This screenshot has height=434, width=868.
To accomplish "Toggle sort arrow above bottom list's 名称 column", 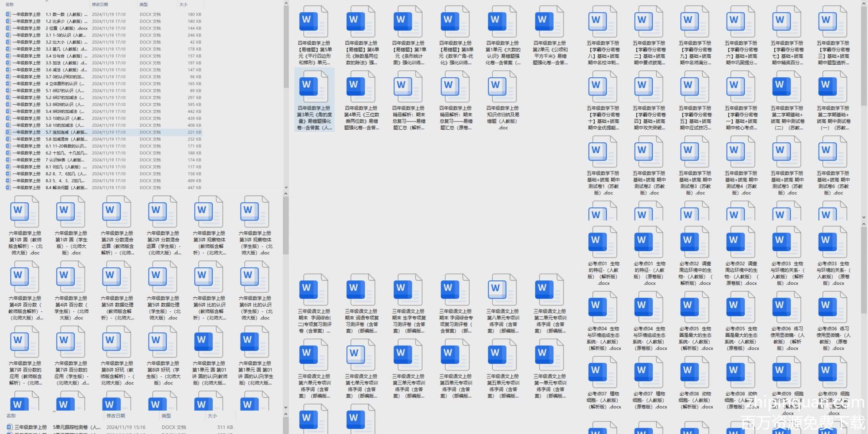I will point(54,411).
